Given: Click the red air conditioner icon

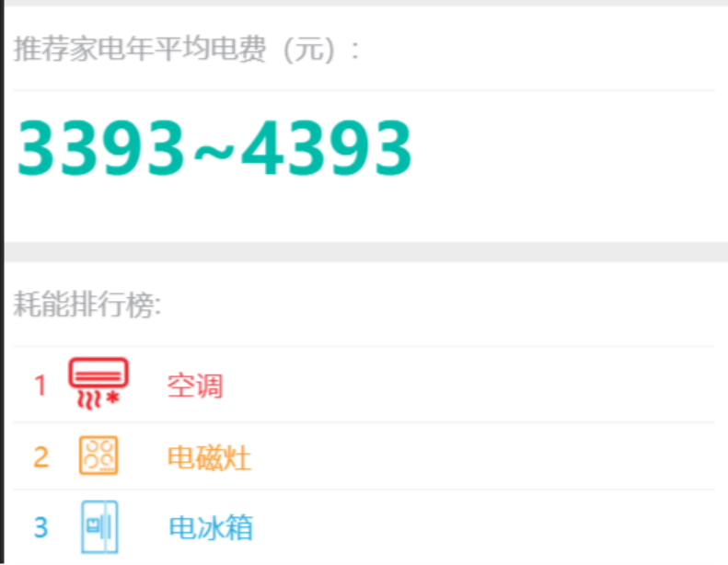Looking at the screenshot, I should point(98,384).
